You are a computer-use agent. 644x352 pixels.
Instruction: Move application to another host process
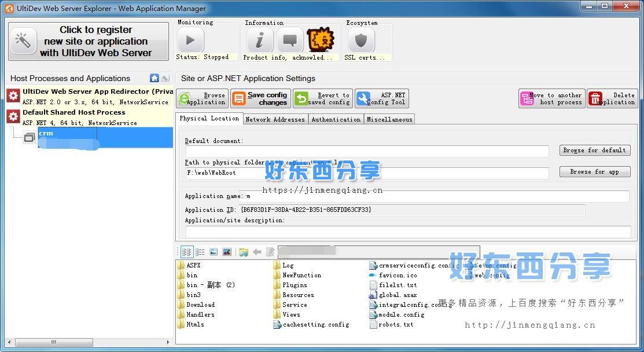551,98
